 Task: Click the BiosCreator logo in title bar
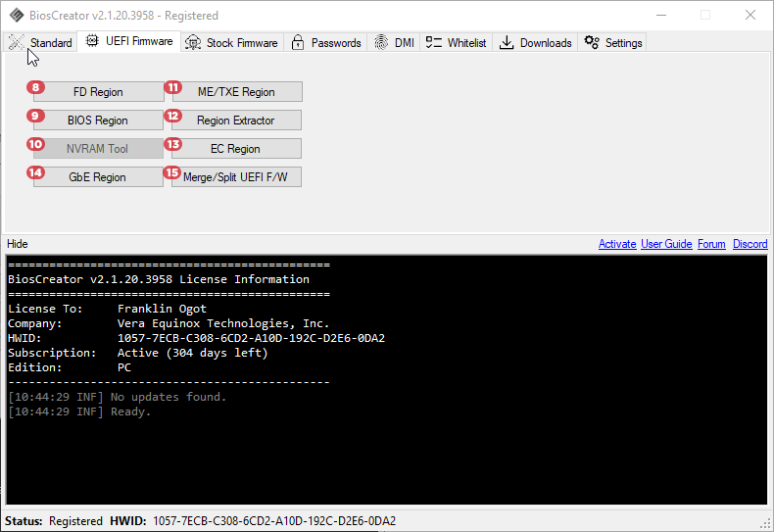(17, 16)
